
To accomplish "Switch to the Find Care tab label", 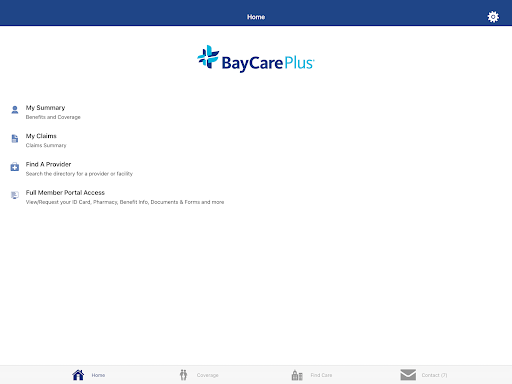I will [321, 375].
